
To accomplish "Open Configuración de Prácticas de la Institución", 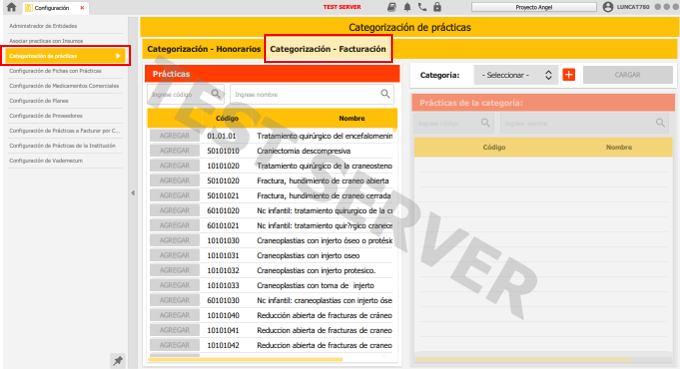I will [x=65, y=146].
